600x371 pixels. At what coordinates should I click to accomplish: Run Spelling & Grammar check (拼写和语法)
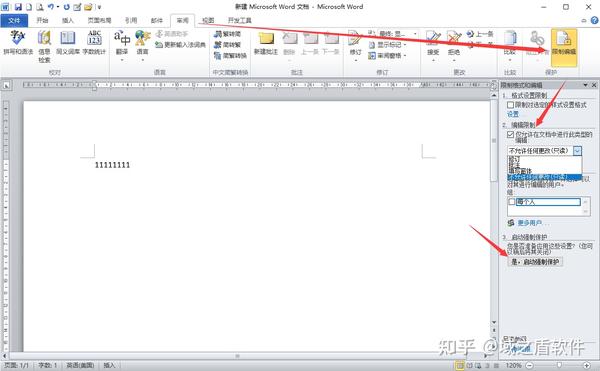(18, 42)
